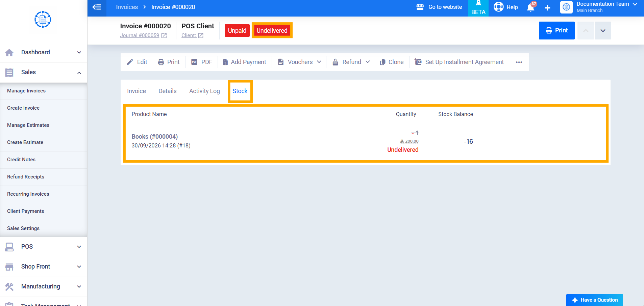This screenshot has width=644, height=306.
Task: Go to next invoice with down arrow
Action: 603,30
